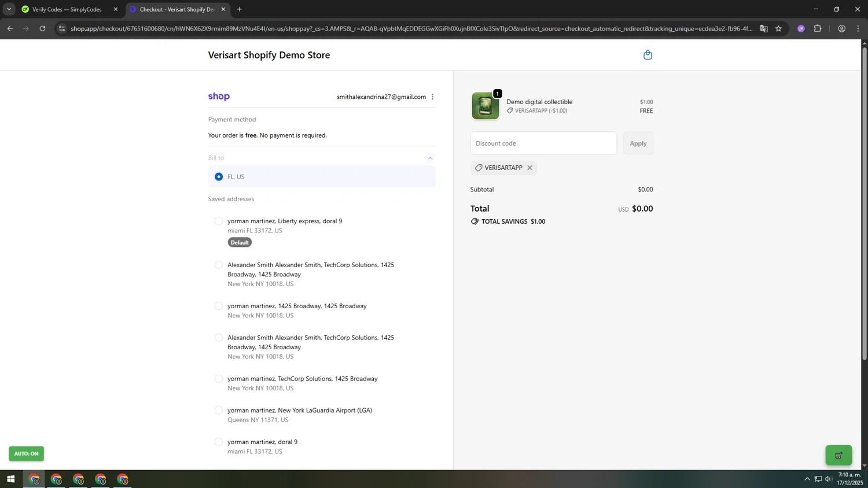868x488 pixels.
Task: Open a new browser tab
Action: (x=240, y=9)
